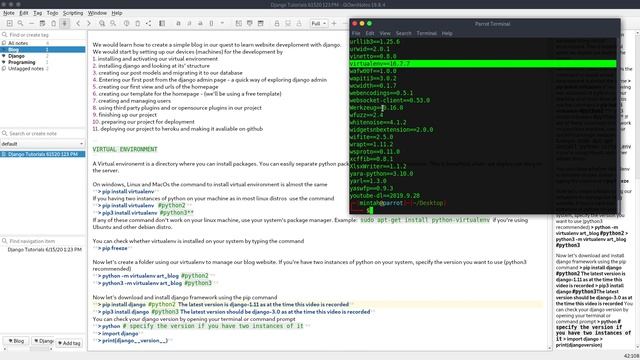Insert a code block from the toolbar

pos(211,24)
